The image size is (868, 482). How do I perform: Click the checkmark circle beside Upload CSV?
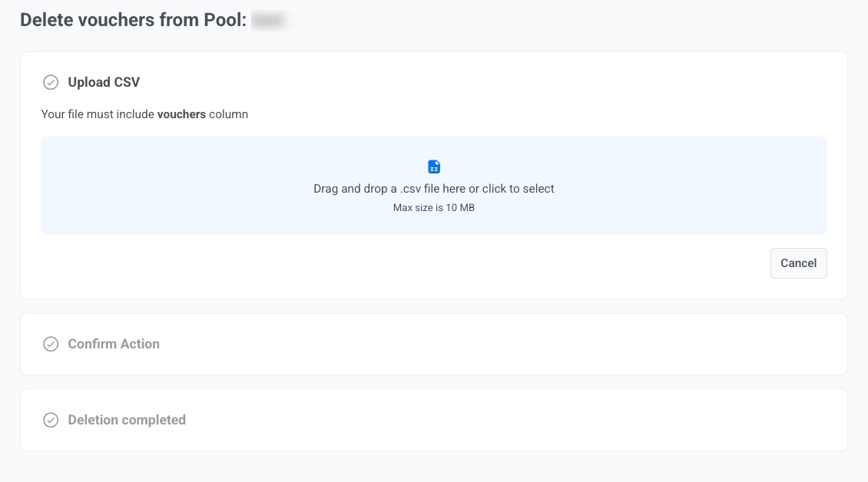[x=51, y=82]
